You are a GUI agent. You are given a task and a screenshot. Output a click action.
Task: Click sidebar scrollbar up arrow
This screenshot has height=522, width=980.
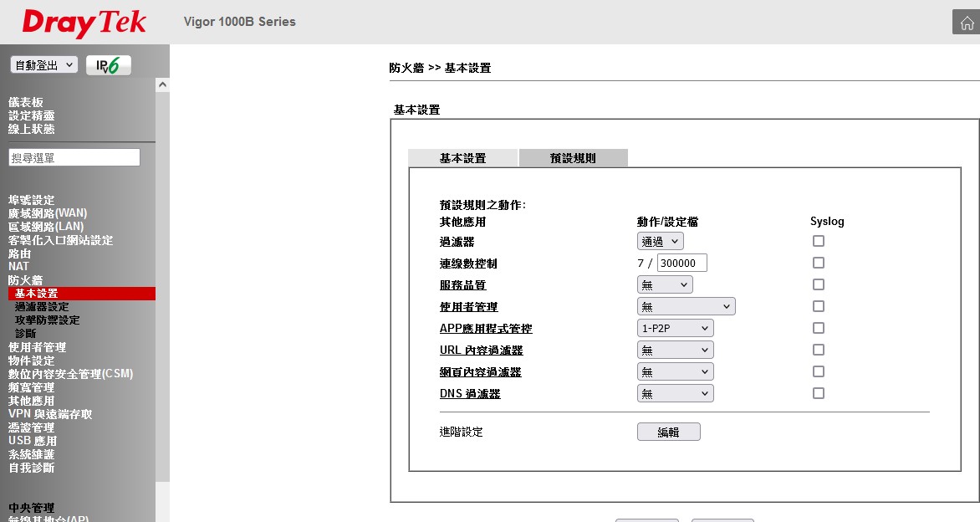coord(162,84)
